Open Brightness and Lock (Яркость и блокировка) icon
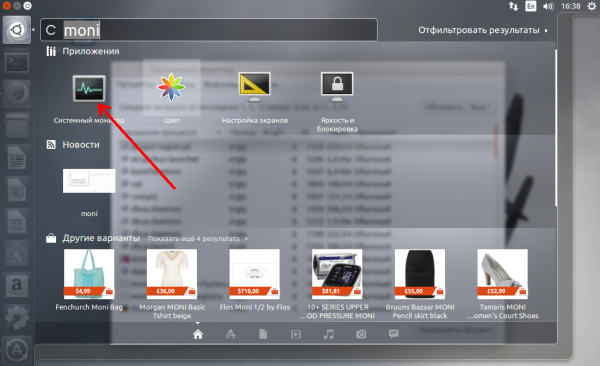The width and height of the screenshot is (600, 366). point(337,87)
